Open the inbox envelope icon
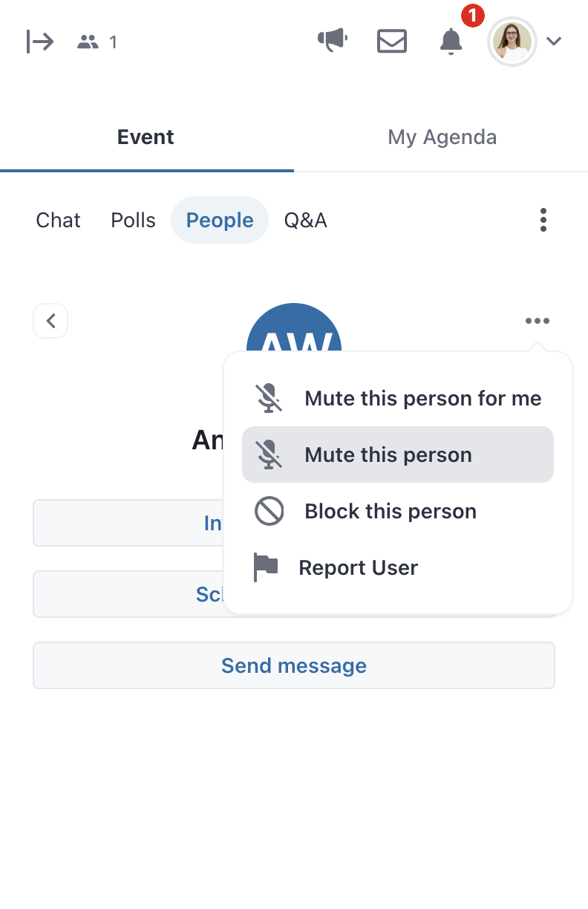This screenshot has height=909, width=588. point(392,42)
